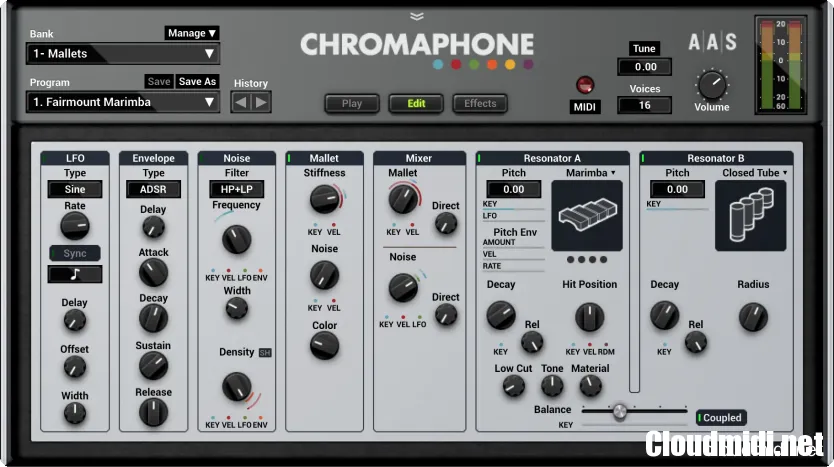This screenshot has height=467, width=834.
Task: Open the Bank dropdown showing 1- Mallets
Action: [123, 54]
